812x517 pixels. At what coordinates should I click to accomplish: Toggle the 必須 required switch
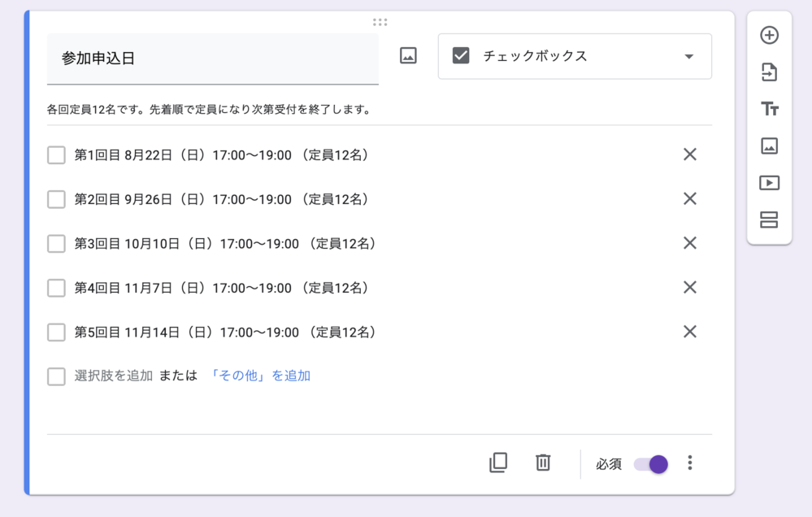click(651, 464)
